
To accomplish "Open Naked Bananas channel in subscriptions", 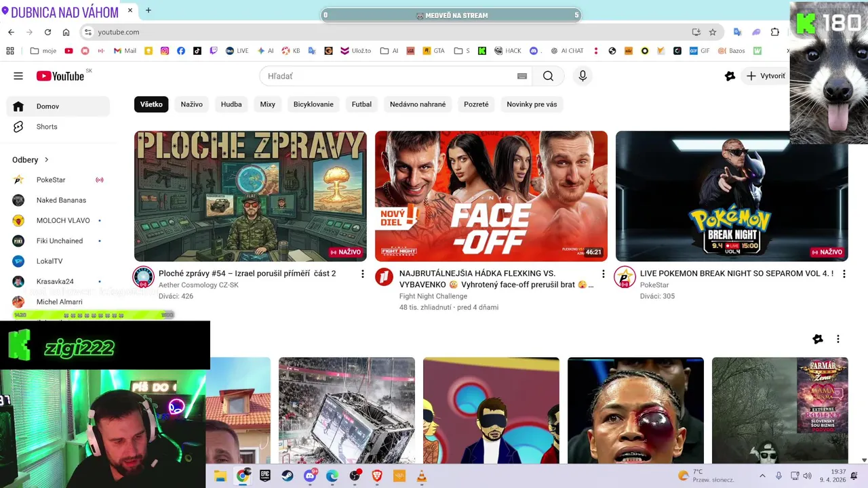I will (x=58, y=200).
